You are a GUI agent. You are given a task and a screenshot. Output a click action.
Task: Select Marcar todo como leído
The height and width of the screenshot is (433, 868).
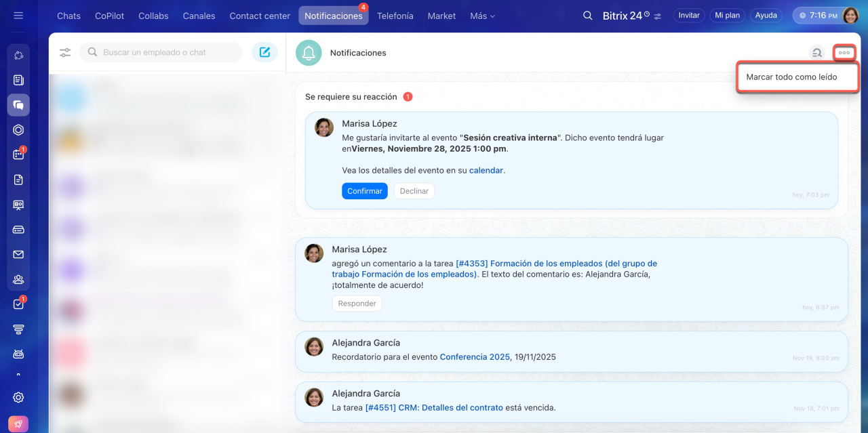coord(791,77)
